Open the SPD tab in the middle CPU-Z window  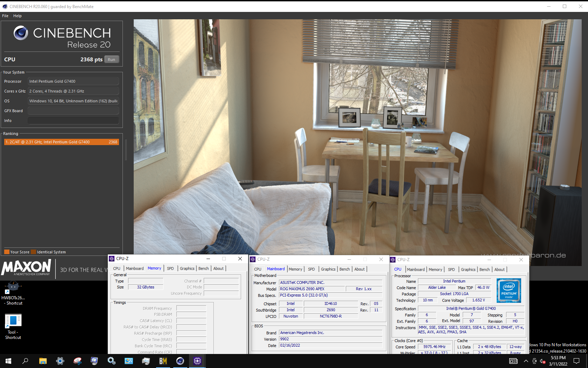pos(311,269)
